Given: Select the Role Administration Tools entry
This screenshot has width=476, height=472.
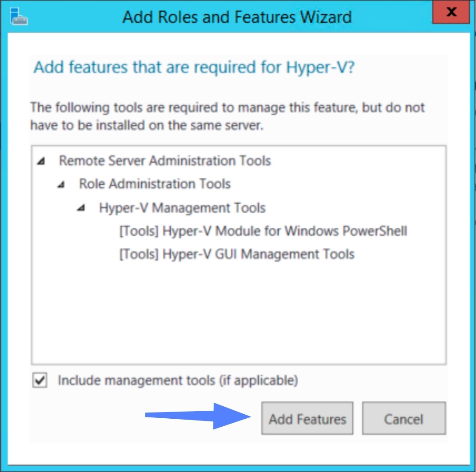Looking at the screenshot, I should click(155, 184).
